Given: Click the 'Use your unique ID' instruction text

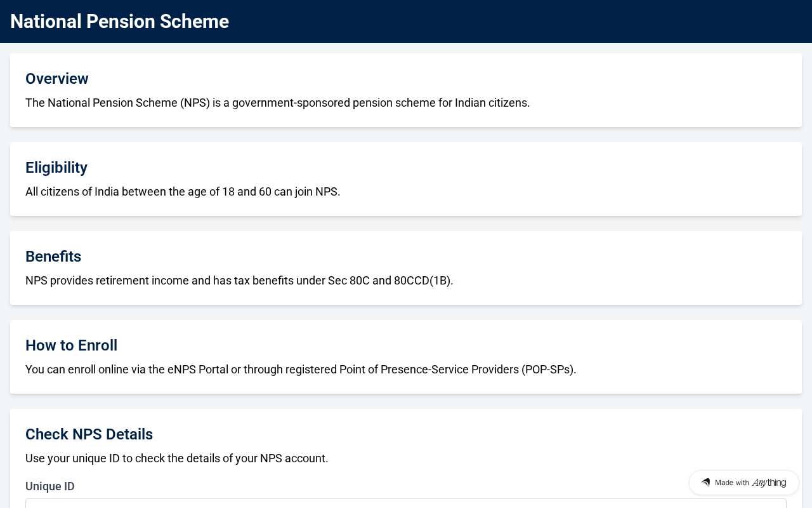Looking at the screenshot, I should point(176,458).
